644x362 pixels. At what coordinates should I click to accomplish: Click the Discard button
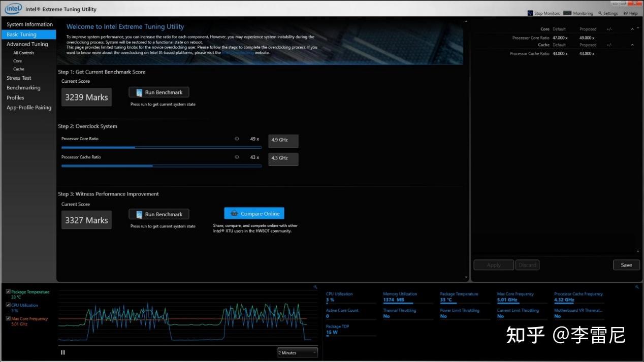pos(527,265)
